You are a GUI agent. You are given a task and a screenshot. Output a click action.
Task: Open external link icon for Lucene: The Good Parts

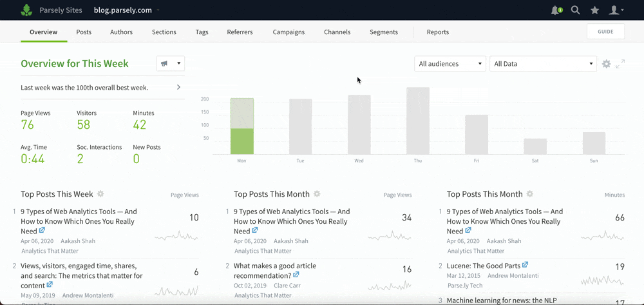click(525, 265)
